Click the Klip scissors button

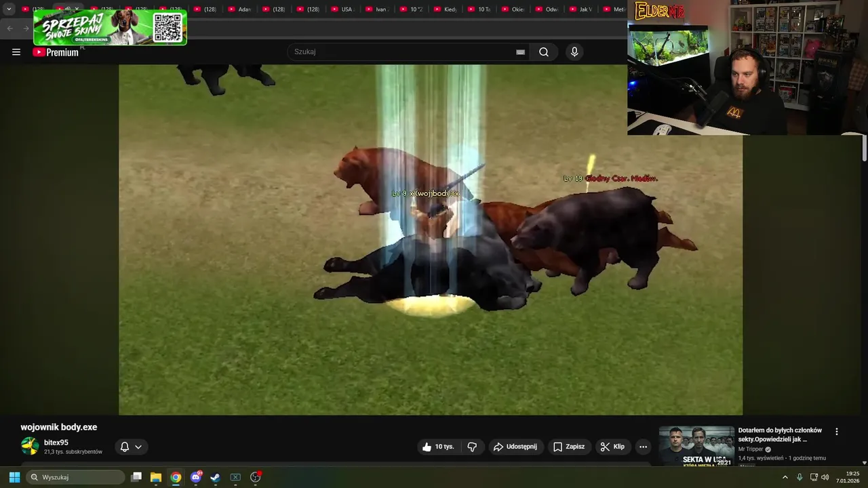click(x=612, y=447)
